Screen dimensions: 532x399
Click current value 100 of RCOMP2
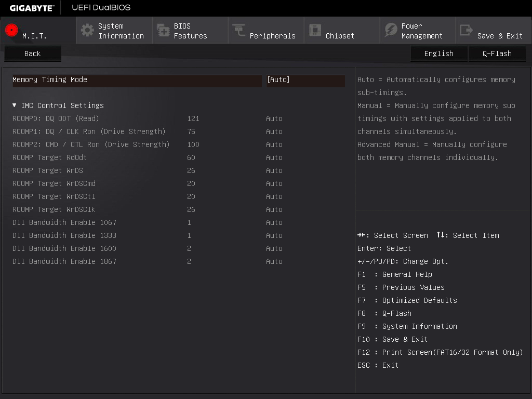tap(193, 144)
